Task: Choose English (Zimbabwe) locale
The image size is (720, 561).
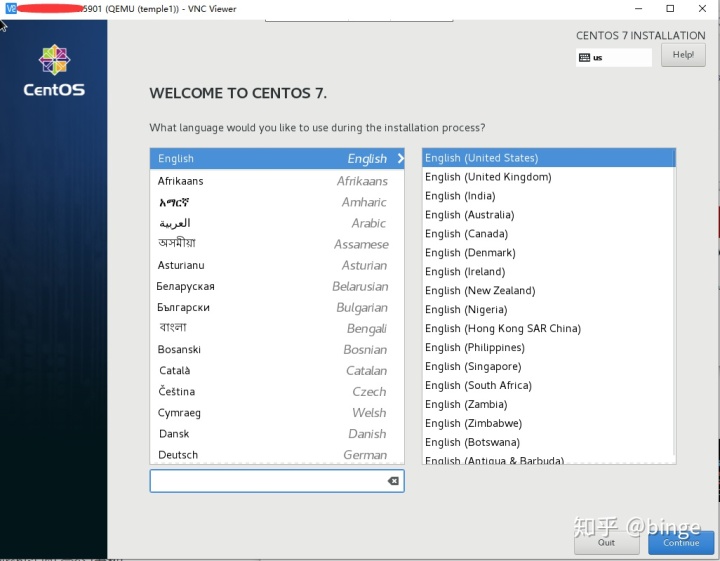Action: pyautogui.click(x=548, y=423)
